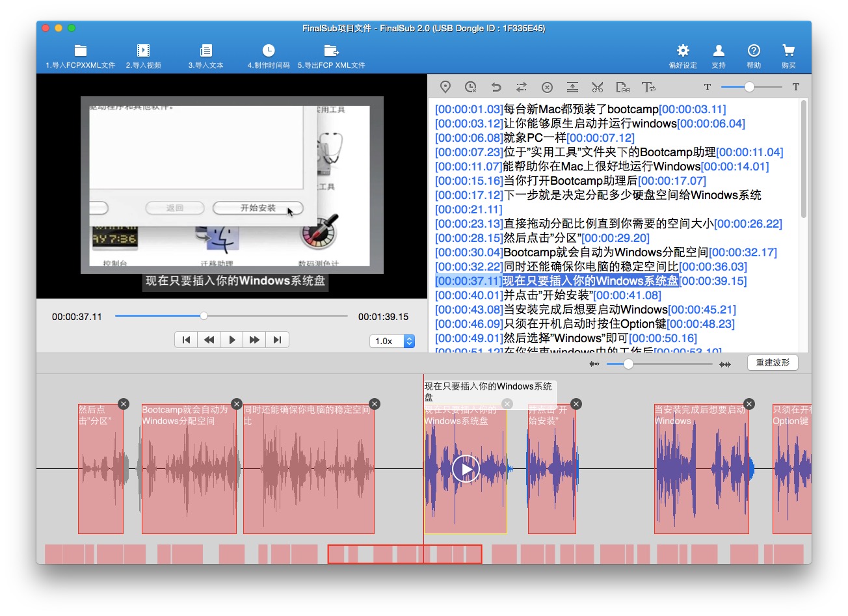The image size is (848, 616).
Task: Select subtitle "只须在开机启动时按住Option键"
Action: (x=585, y=324)
